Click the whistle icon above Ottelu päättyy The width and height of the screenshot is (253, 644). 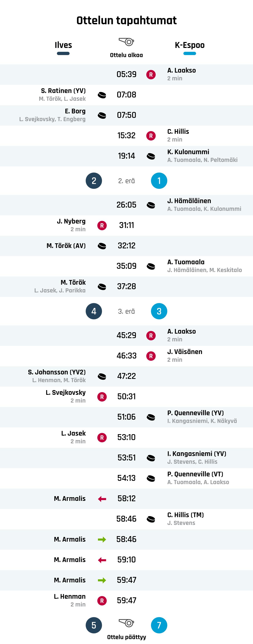(x=126, y=623)
